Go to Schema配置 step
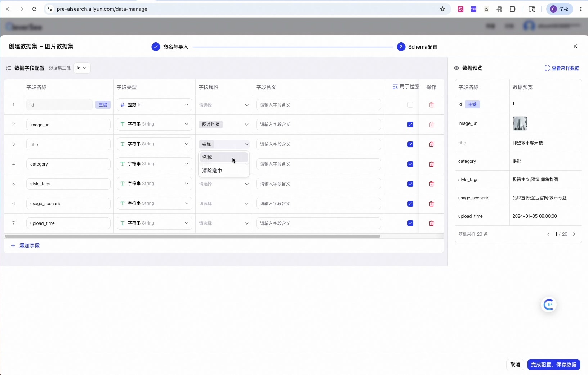 tap(417, 47)
